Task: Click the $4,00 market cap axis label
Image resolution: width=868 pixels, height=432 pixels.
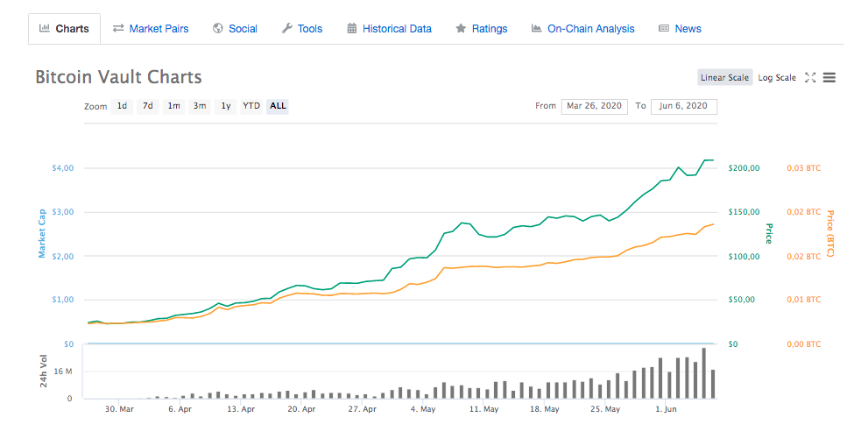Action: [62, 168]
